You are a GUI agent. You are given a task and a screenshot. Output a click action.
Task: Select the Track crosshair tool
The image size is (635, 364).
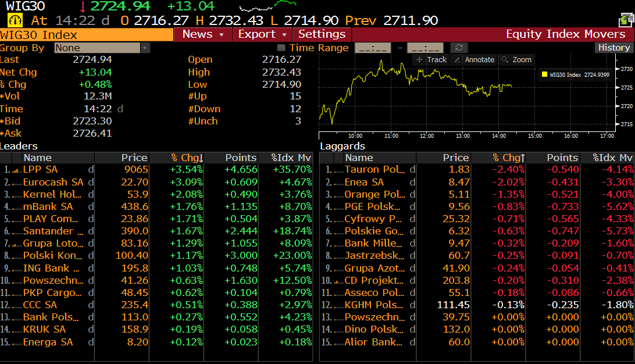[431, 59]
